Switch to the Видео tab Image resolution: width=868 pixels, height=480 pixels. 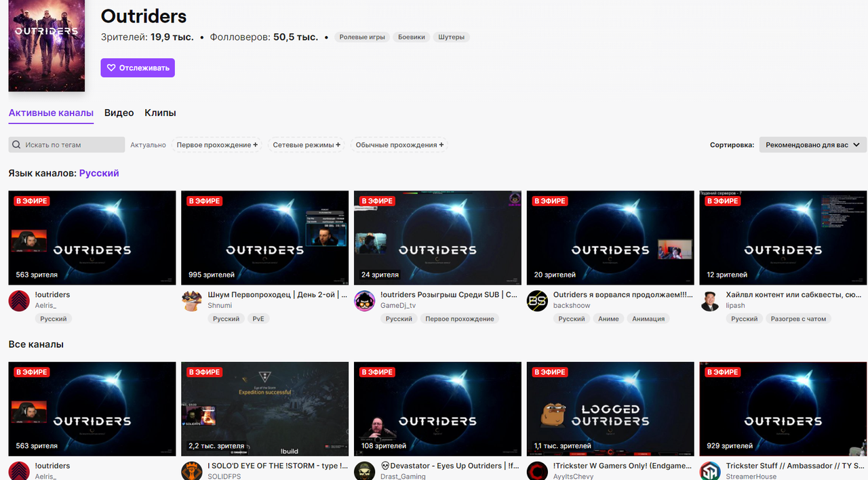119,113
